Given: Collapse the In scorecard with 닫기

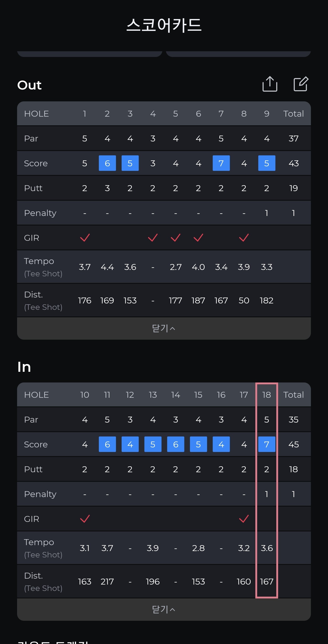Looking at the screenshot, I should tap(164, 609).
